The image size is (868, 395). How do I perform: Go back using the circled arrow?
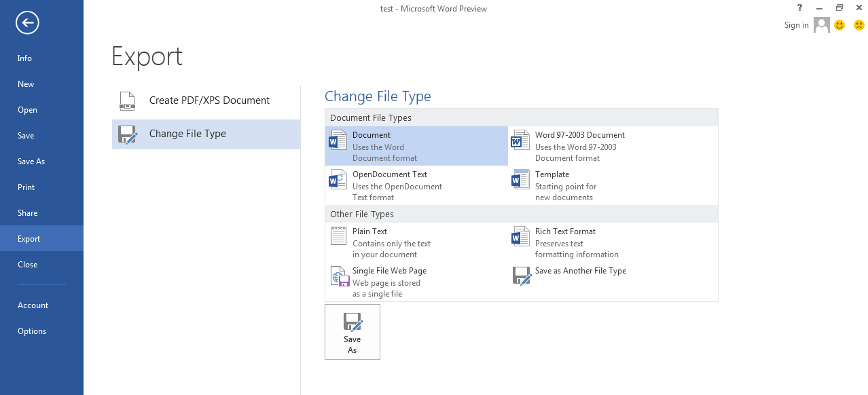point(27,23)
